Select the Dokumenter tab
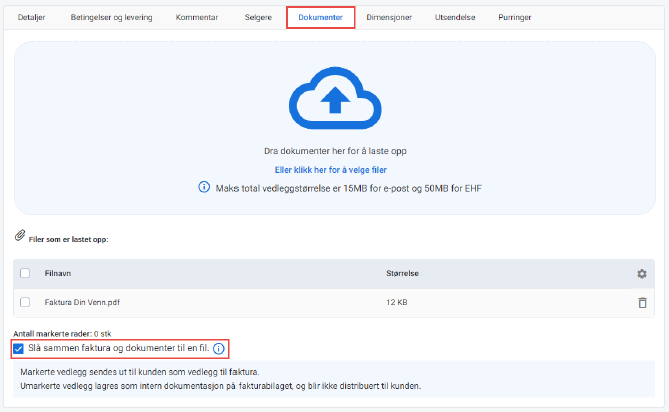Viewport: 669px width, 412px height. (x=320, y=18)
